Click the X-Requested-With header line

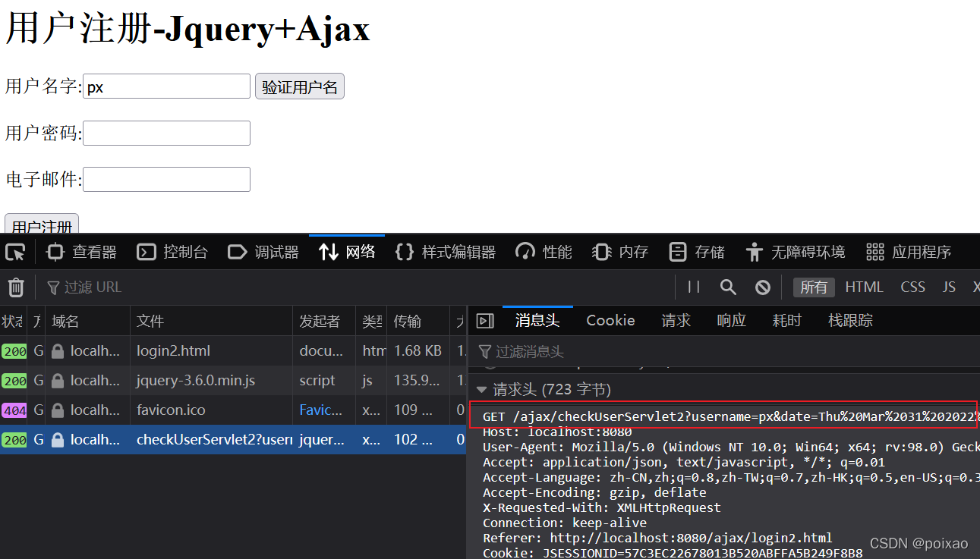(x=602, y=507)
